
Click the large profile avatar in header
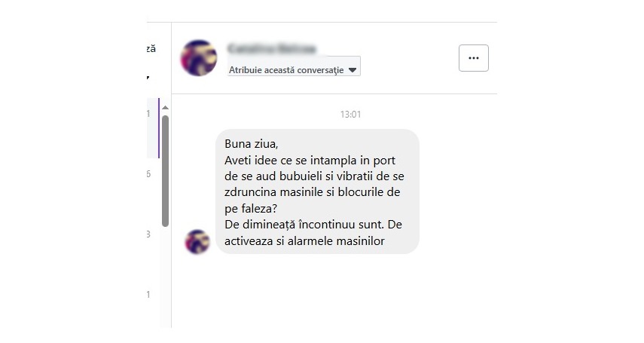[x=199, y=58]
